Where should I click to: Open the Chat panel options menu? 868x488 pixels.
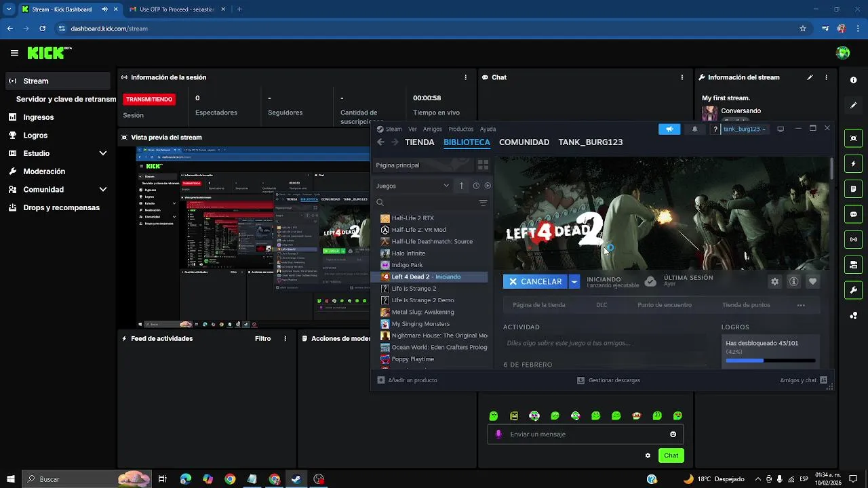pyautogui.click(x=682, y=77)
